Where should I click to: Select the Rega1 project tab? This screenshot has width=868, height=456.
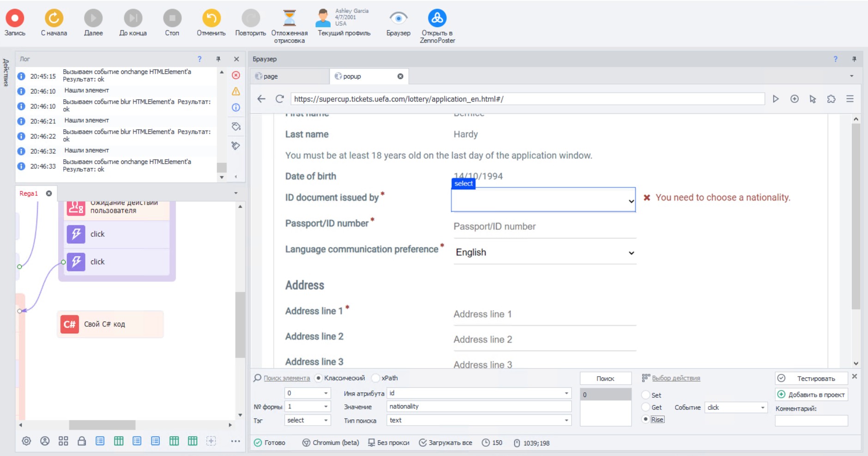[29, 193]
